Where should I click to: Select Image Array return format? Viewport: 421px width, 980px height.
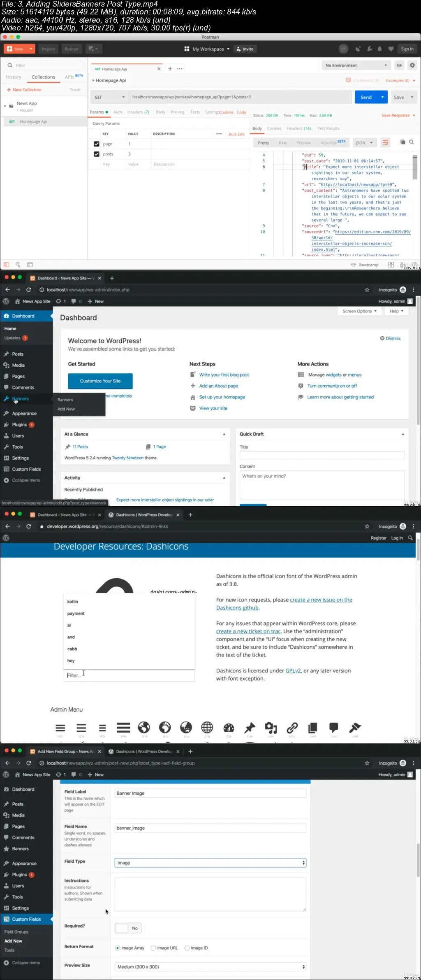[118, 948]
